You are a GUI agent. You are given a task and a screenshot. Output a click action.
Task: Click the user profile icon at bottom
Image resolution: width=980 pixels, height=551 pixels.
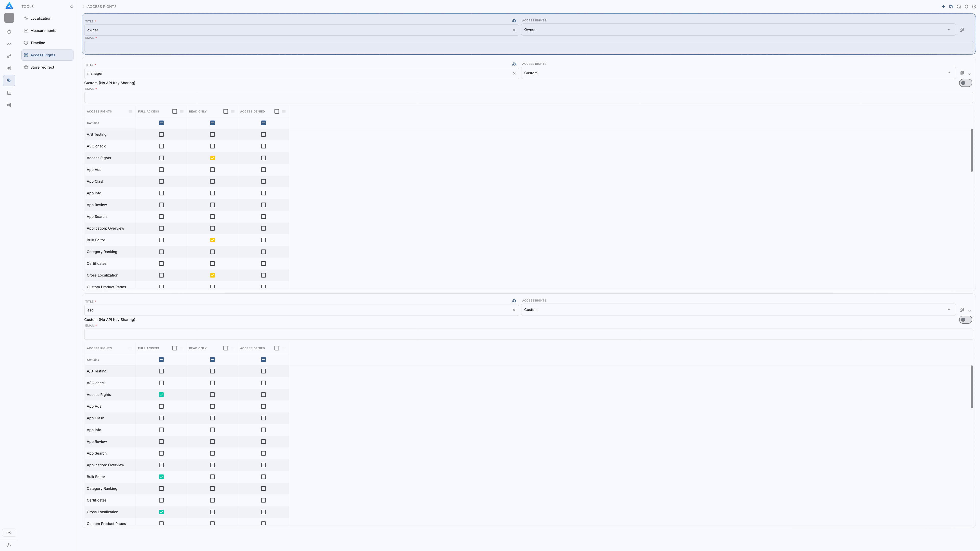(9, 545)
